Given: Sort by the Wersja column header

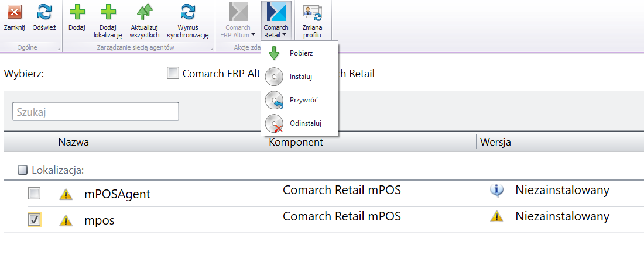Looking at the screenshot, I should pyautogui.click(x=560, y=142).
